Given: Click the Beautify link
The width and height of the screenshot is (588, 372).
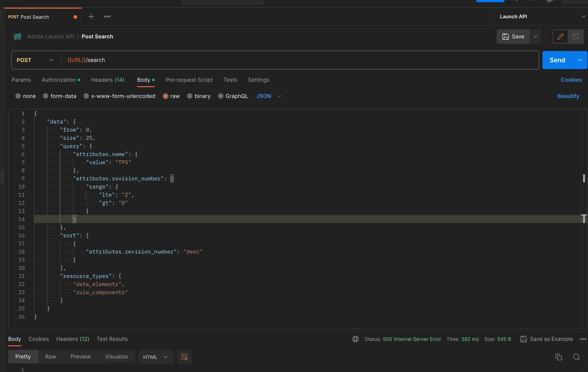Looking at the screenshot, I should 568,96.
